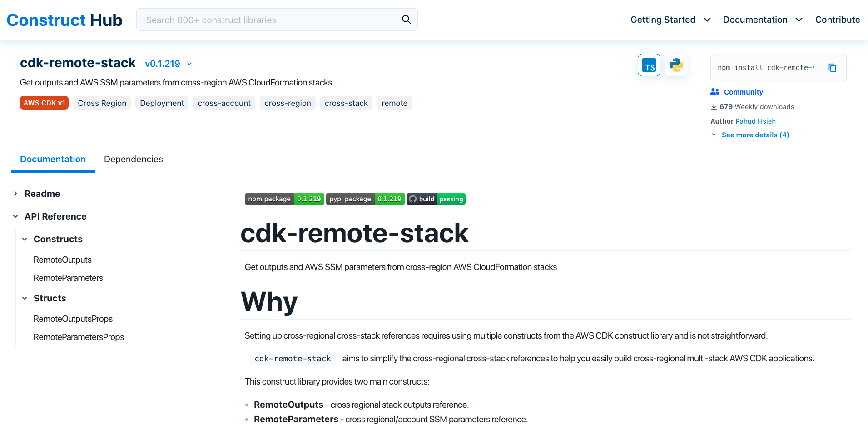Click the Contribute link
868x440 pixels.
(837, 20)
